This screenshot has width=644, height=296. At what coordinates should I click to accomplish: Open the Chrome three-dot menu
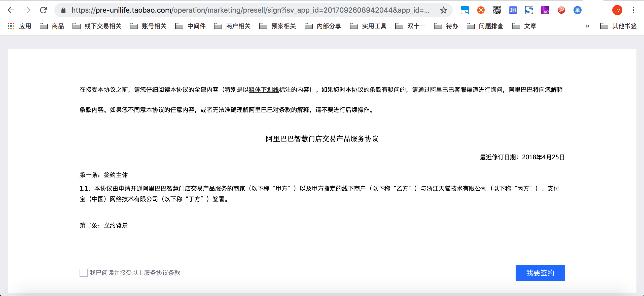tap(633, 10)
